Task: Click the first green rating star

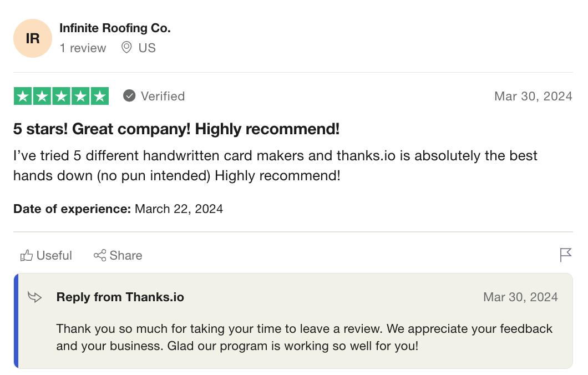Action: (23, 96)
